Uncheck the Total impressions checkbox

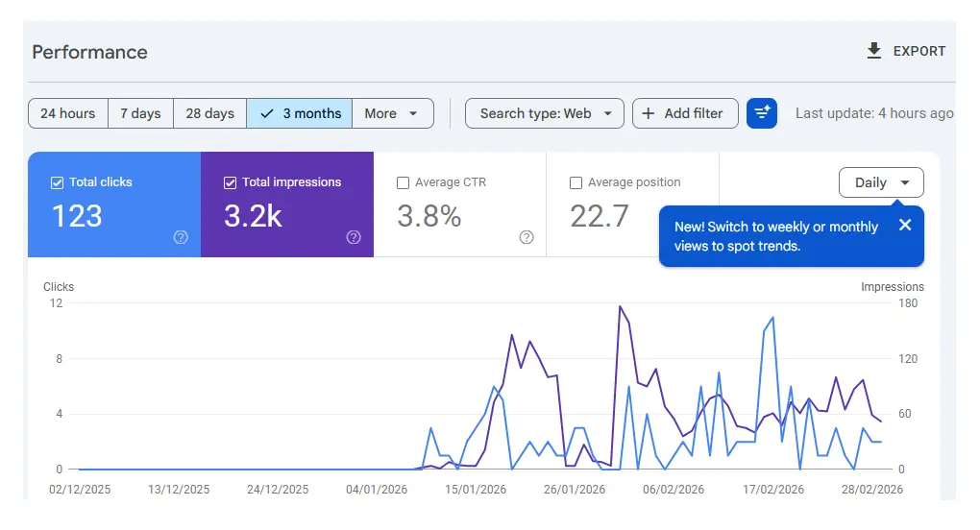coord(230,182)
